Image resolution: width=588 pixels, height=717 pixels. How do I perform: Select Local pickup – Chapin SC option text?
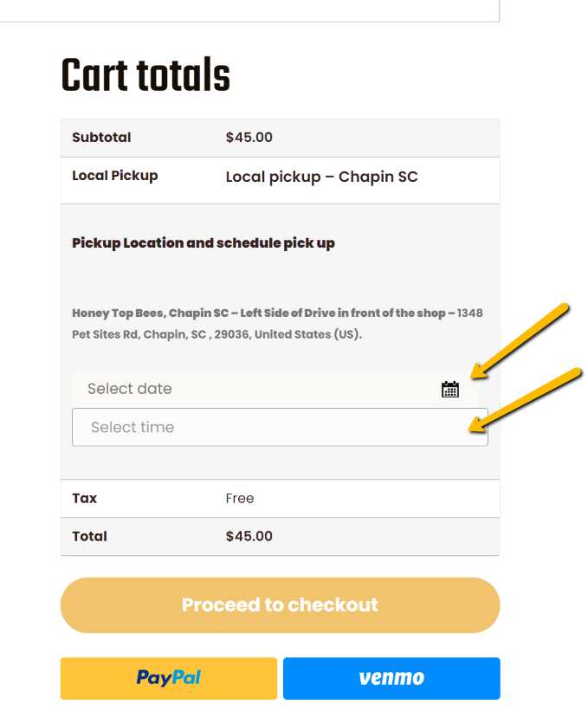pos(321,177)
